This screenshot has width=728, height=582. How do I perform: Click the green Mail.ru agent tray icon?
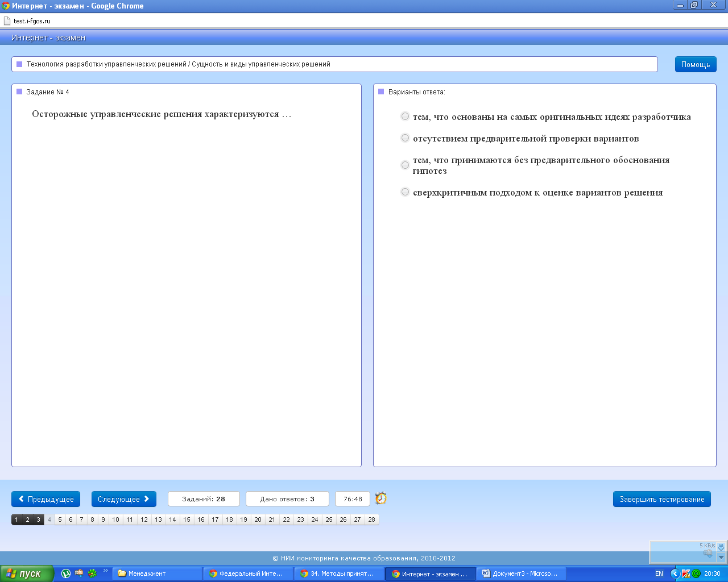pyautogui.click(x=696, y=573)
